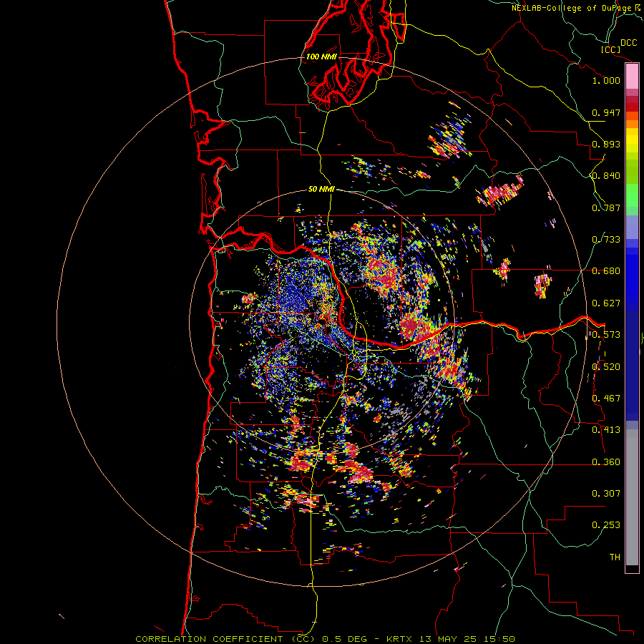
Task: Select the 1.000 legend value
Action: coord(606,80)
